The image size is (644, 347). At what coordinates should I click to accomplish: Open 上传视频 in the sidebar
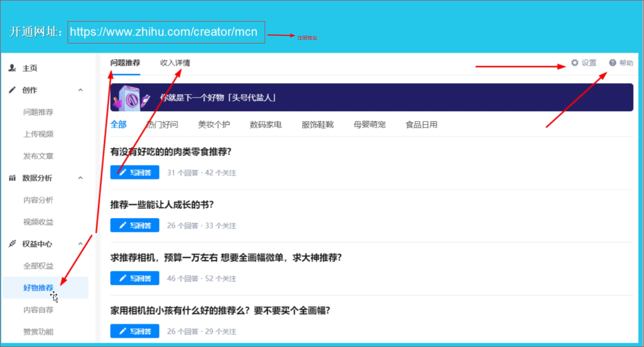38,134
